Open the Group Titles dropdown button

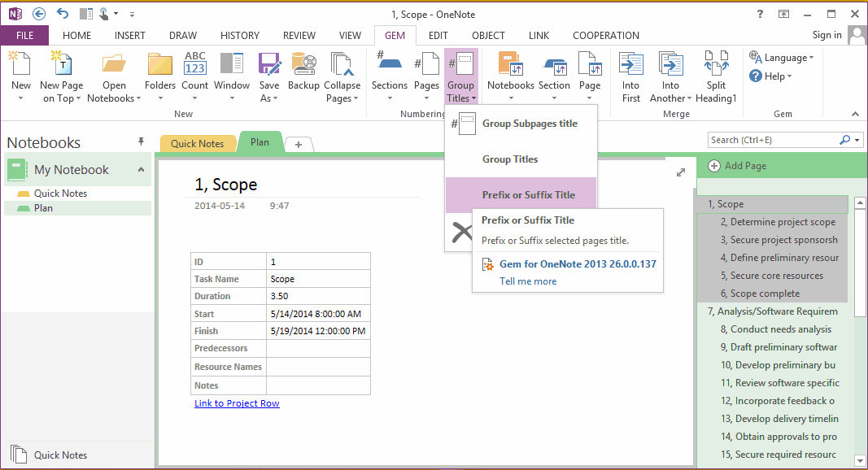coord(460,77)
